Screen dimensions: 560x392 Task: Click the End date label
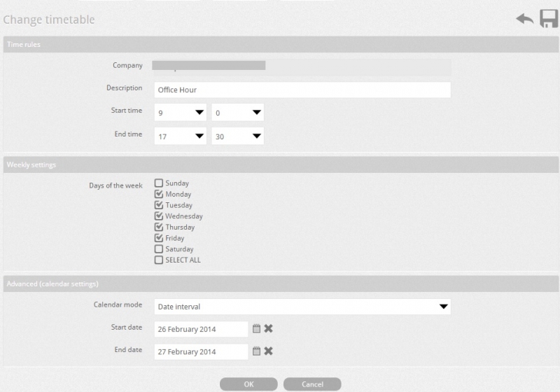[128, 349]
